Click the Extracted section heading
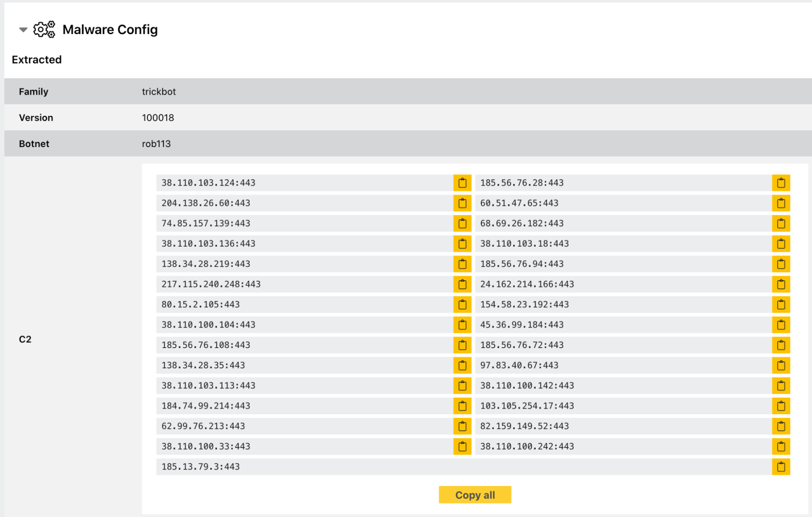 pyautogui.click(x=36, y=59)
